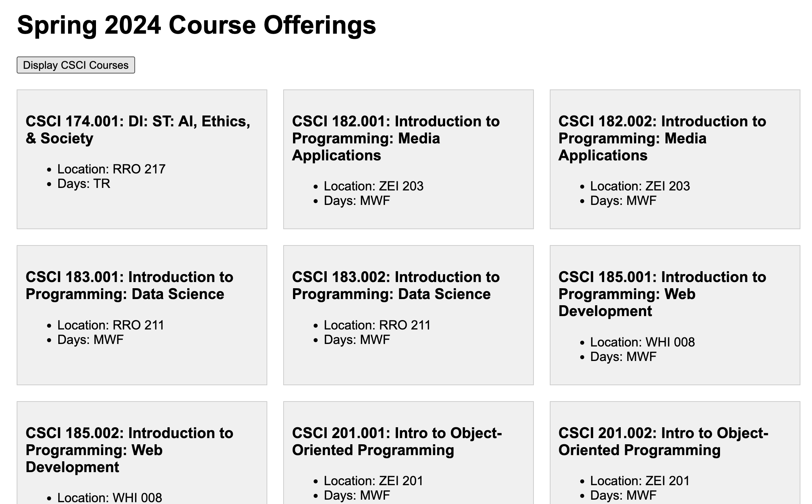This screenshot has width=812, height=504.
Task: Select the CSCI 201.002 Object-Oriented Programming title
Action: [663, 442]
